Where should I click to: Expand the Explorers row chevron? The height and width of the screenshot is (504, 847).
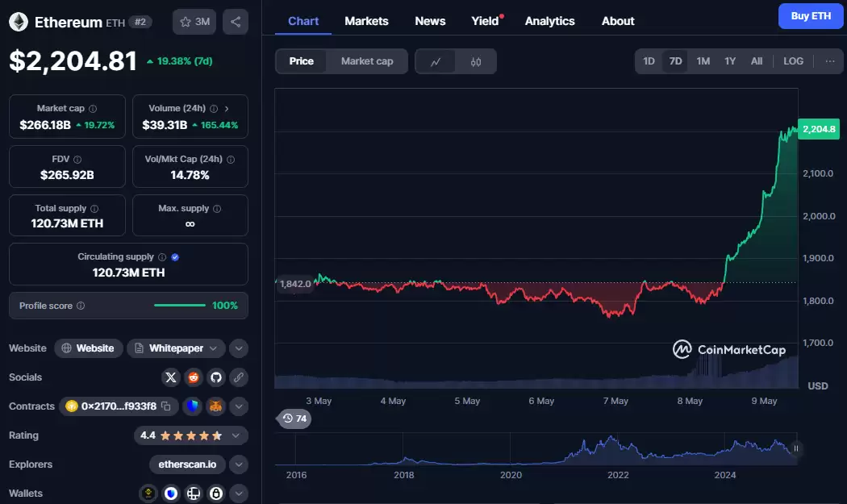[x=239, y=464]
